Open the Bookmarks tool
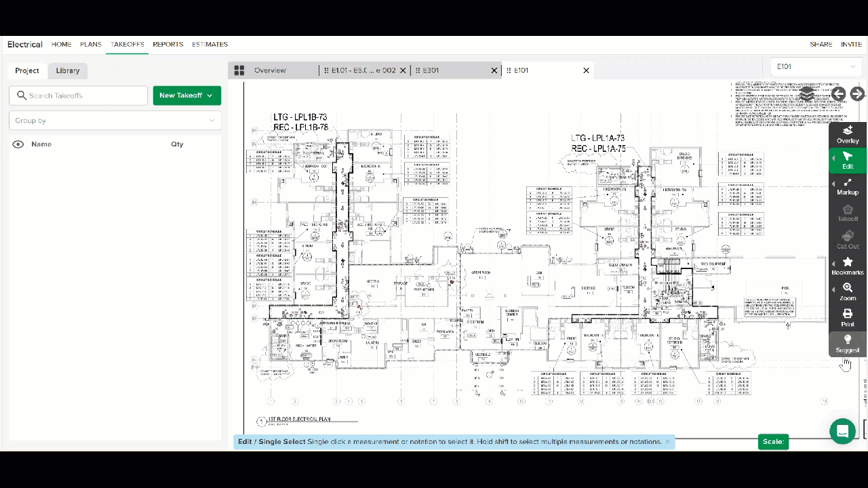 pyautogui.click(x=848, y=266)
